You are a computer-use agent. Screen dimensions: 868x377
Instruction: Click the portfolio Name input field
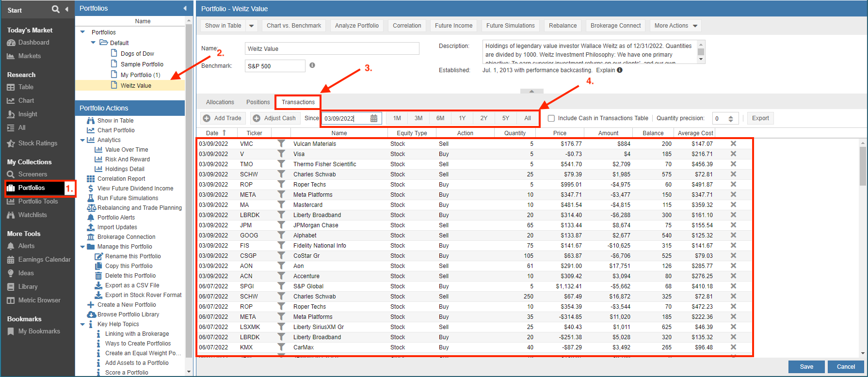coord(332,48)
